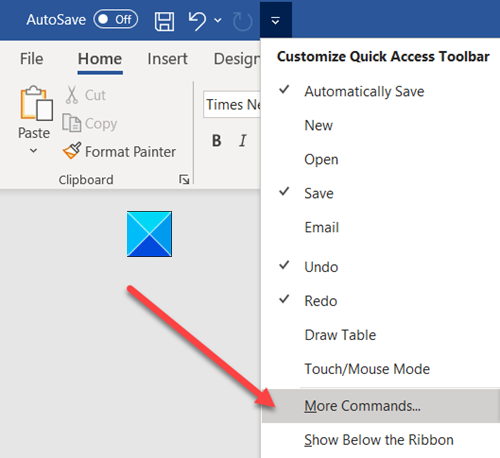Apply Italic formatting with the I icon
This screenshot has width=500, height=458.
[243, 141]
